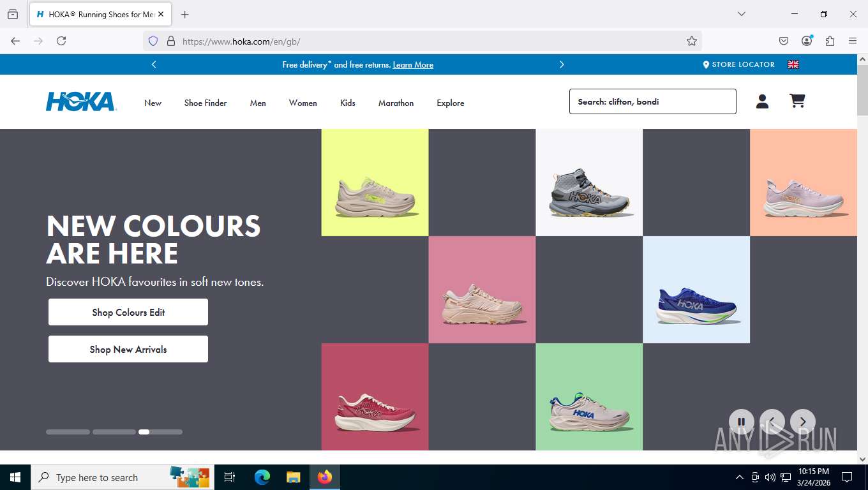Open the Marathon menu item

pos(396,103)
